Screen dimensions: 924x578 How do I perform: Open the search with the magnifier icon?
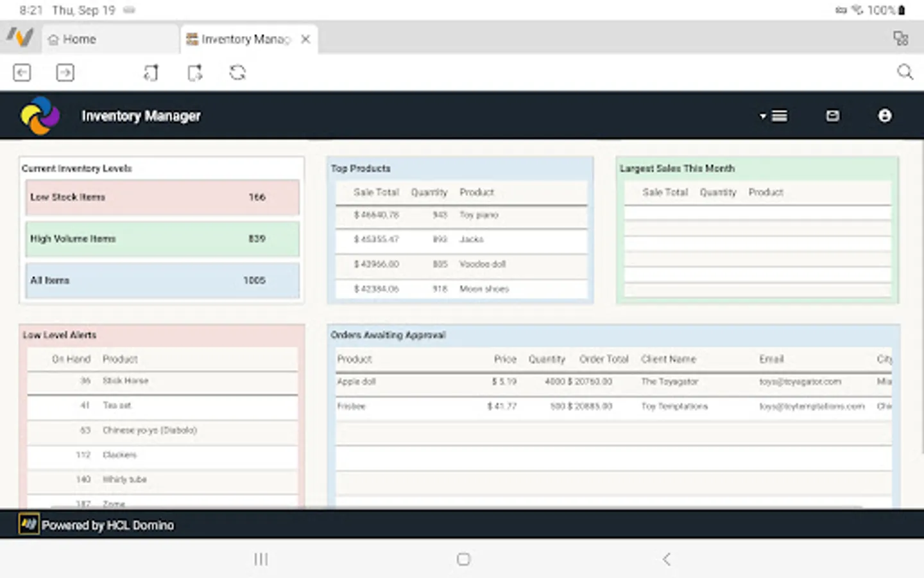(x=905, y=73)
